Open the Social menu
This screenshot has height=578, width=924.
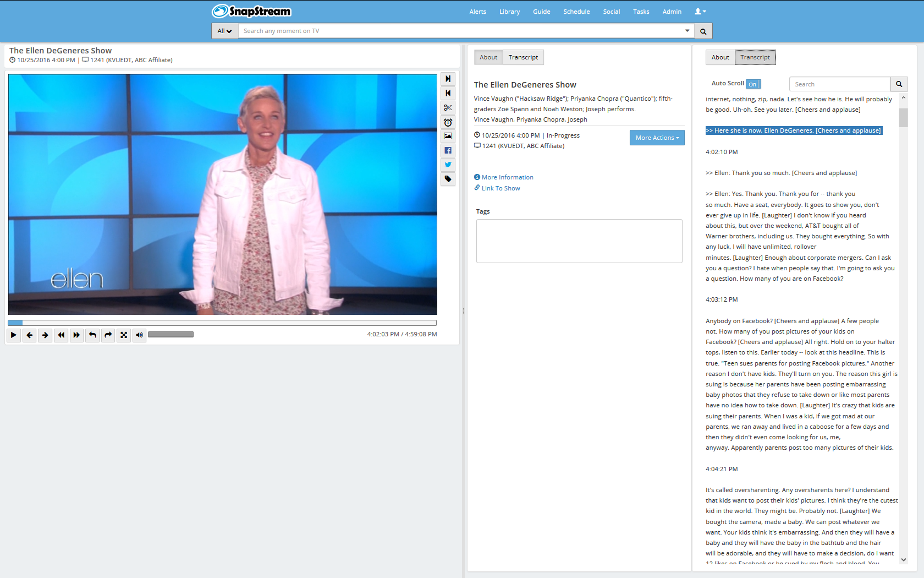coord(611,12)
